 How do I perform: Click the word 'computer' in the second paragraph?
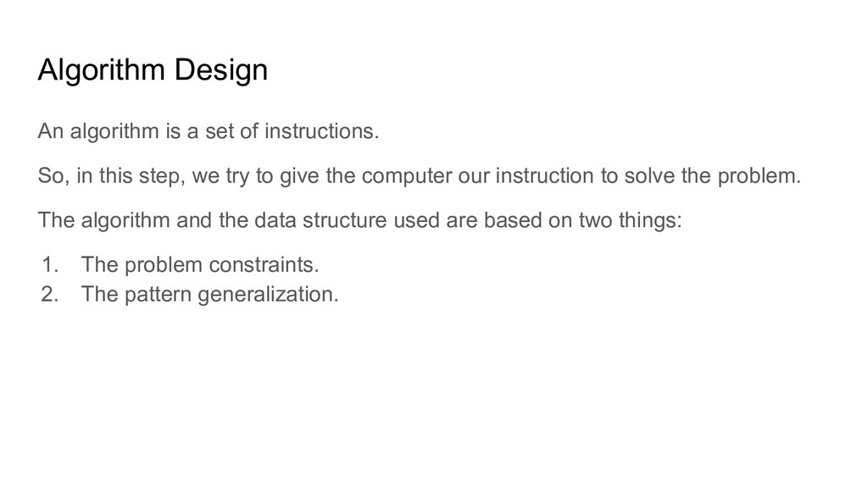[x=407, y=176]
